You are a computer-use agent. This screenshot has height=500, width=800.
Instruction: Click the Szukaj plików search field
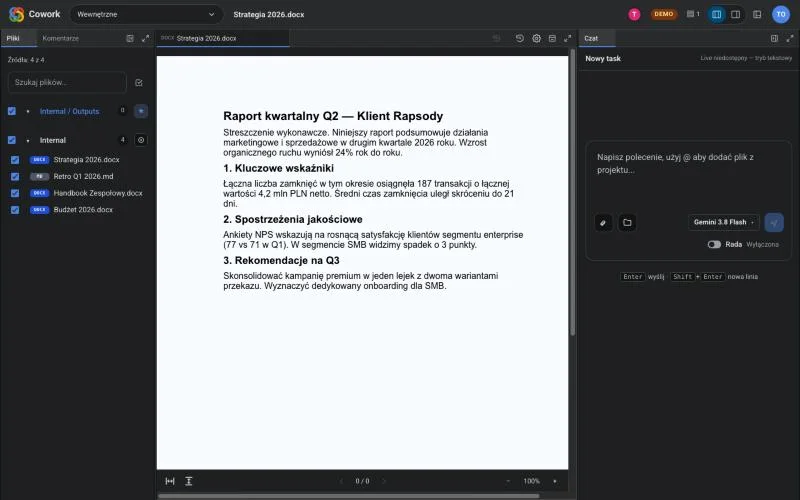point(67,82)
